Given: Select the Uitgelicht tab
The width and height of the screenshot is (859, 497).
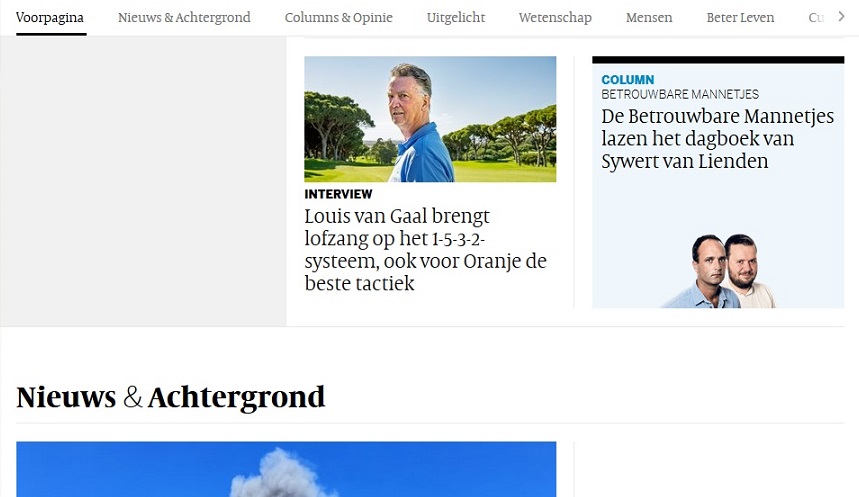Looking at the screenshot, I should tap(456, 18).
